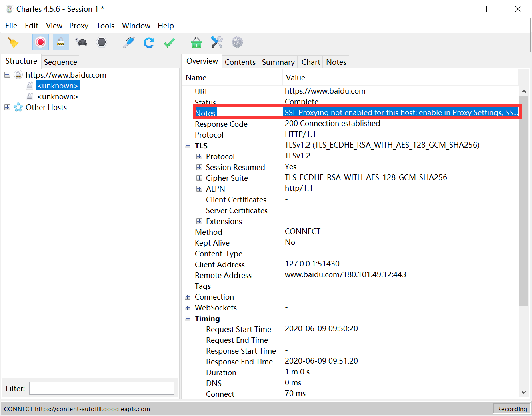Viewport: 532px width, 416px height.
Task: Select the Response Code row
Action: (350, 124)
